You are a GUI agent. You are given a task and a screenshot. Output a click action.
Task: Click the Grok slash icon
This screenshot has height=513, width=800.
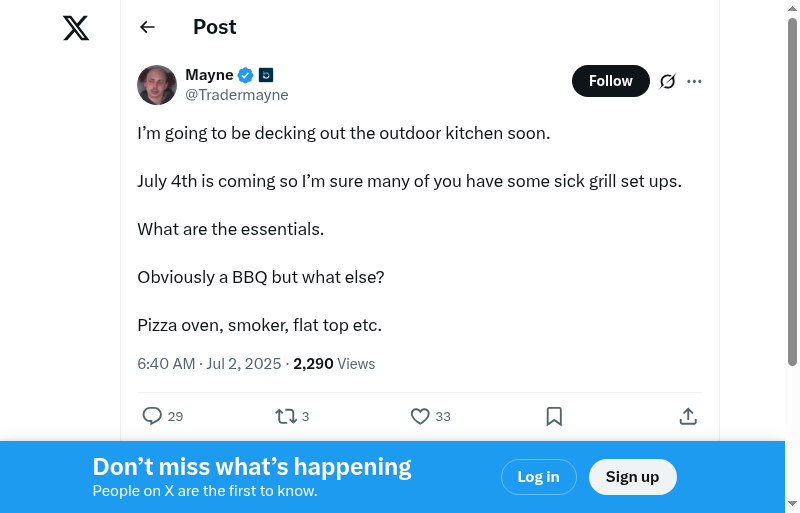click(x=668, y=82)
